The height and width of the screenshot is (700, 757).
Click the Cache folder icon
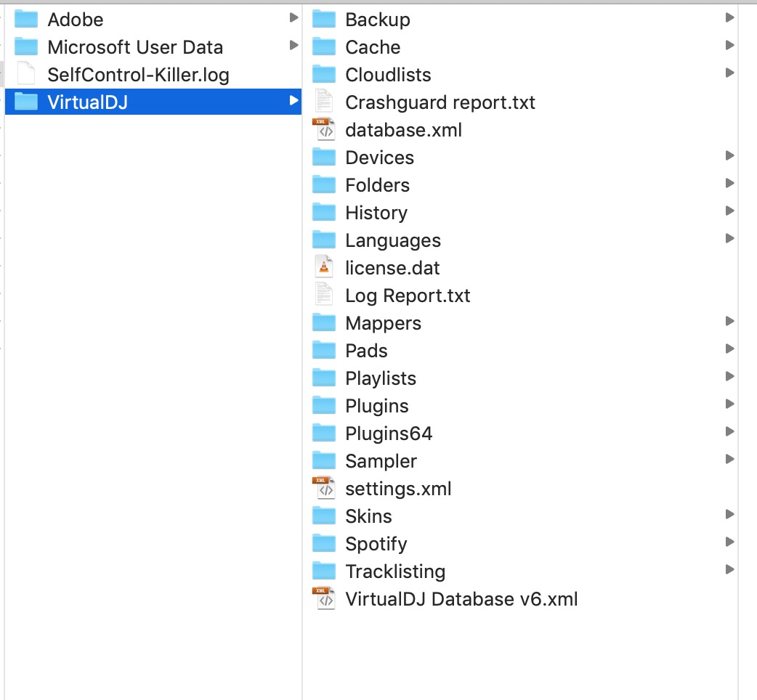pyautogui.click(x=324, y=46)
